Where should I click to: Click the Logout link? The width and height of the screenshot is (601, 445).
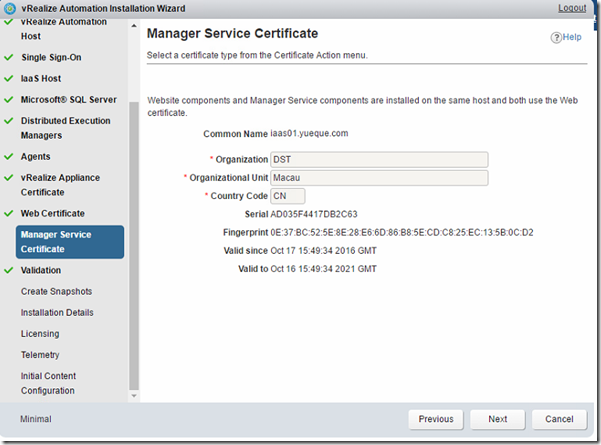572,8
